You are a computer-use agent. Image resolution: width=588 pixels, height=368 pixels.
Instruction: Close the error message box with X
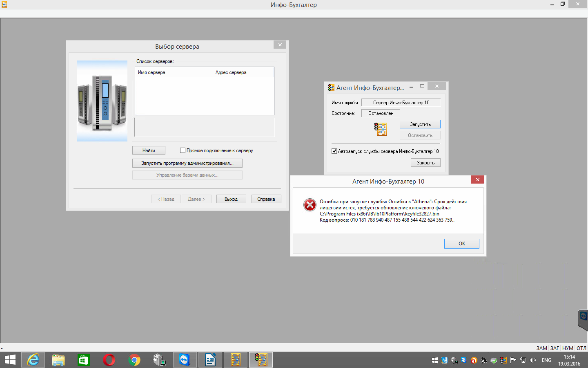[x=477, y=180]
